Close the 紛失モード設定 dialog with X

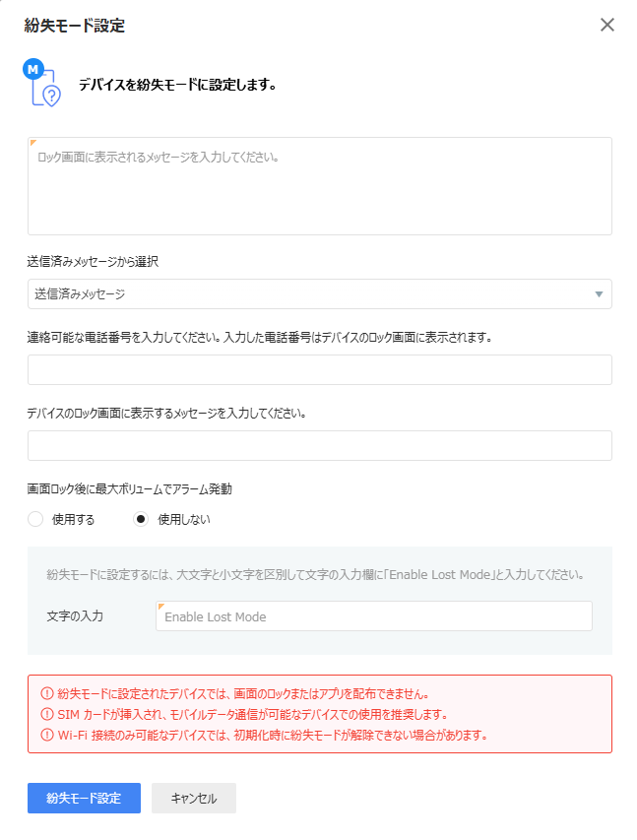(607, 25)
